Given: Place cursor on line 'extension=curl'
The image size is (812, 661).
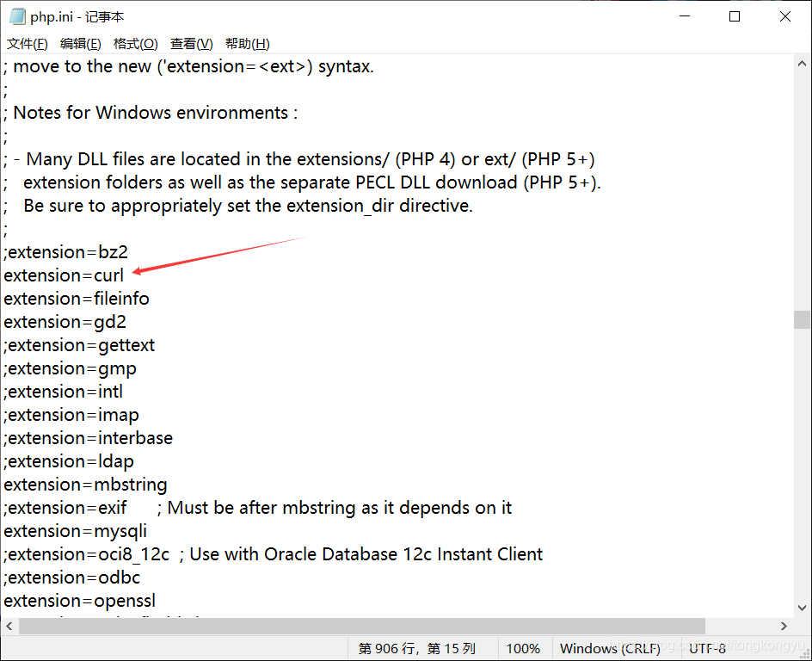Looking at the screenshot, I should pos(64,275).
